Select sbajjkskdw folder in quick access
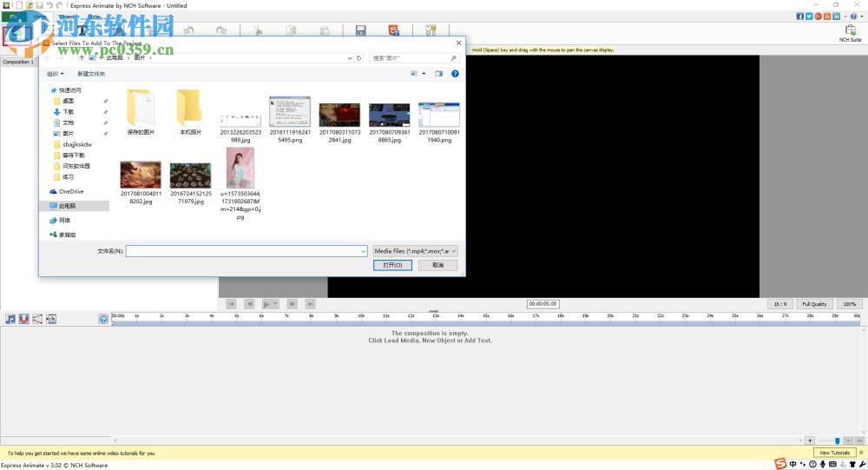This screenshot has height=470, width=868. [x=77, y=144]
